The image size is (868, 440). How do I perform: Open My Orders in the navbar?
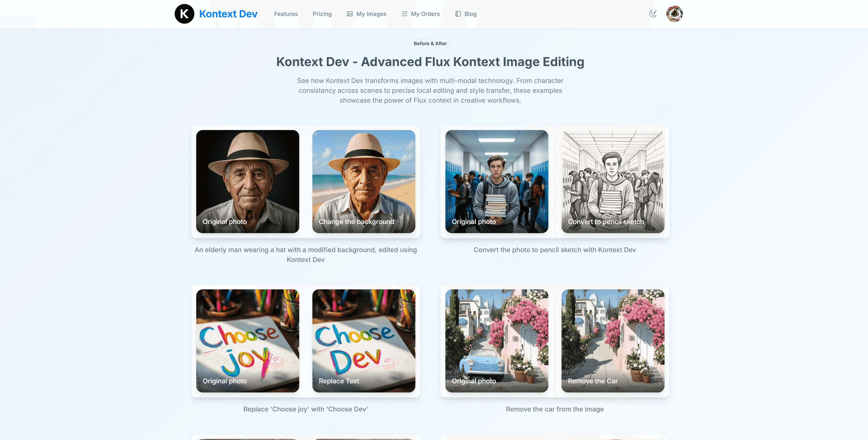[425, 14]
